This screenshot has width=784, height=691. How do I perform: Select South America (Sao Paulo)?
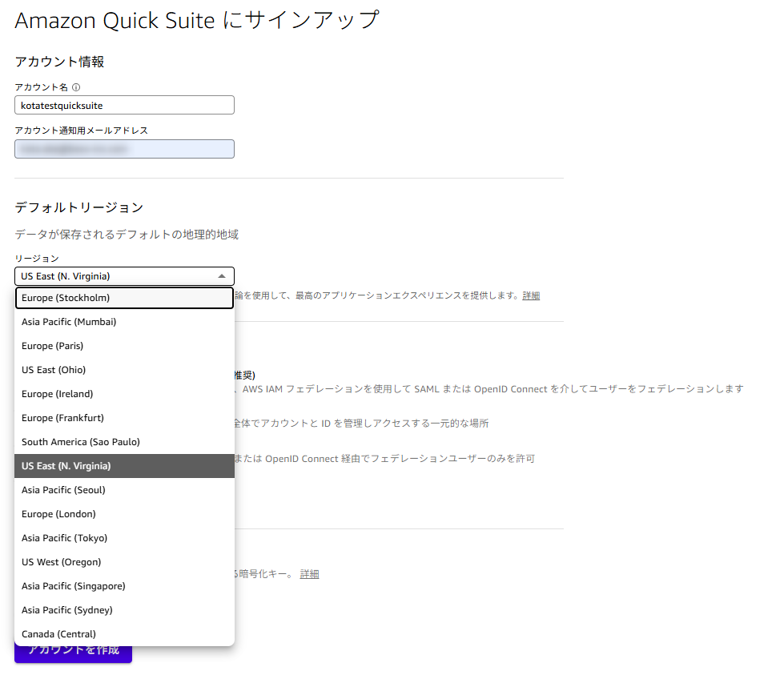(124, 442)
